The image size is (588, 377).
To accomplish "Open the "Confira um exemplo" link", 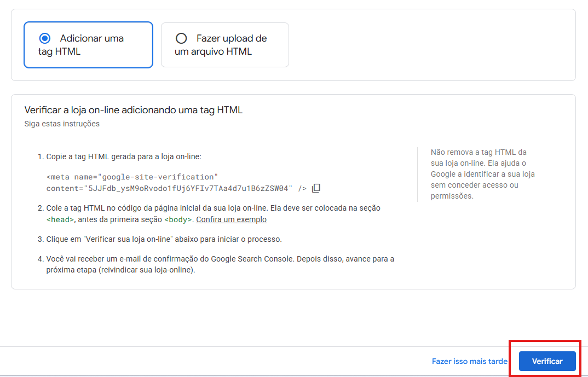I will (231, 219).
